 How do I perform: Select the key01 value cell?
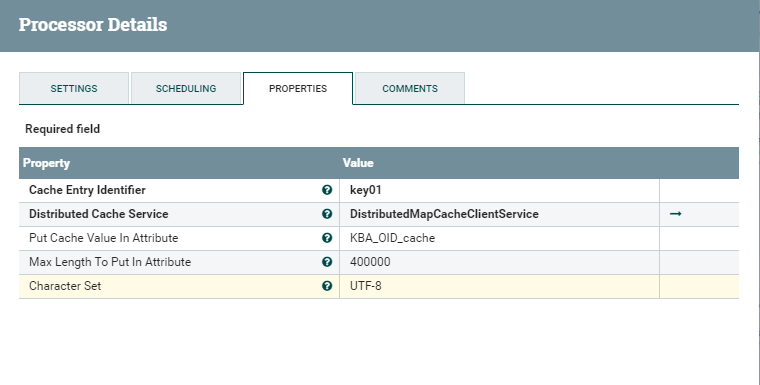coord(499,190)
